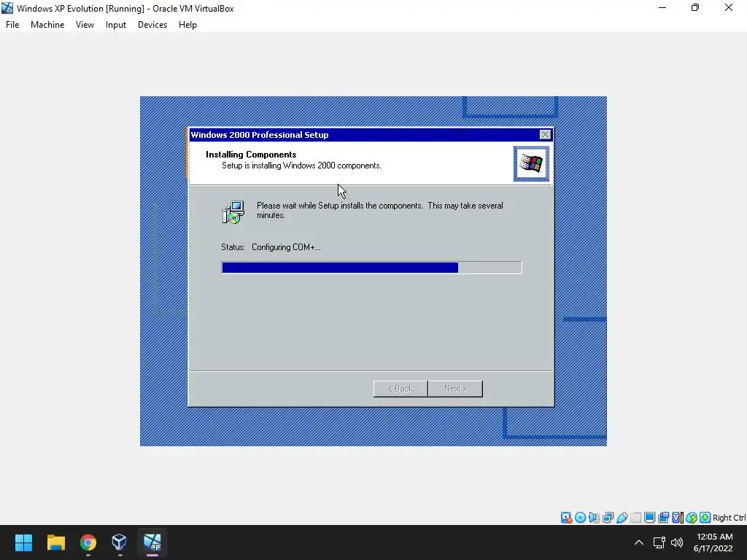Click the CPU virtualization status icon
747x560 pixels.
[x=678, y=518]
